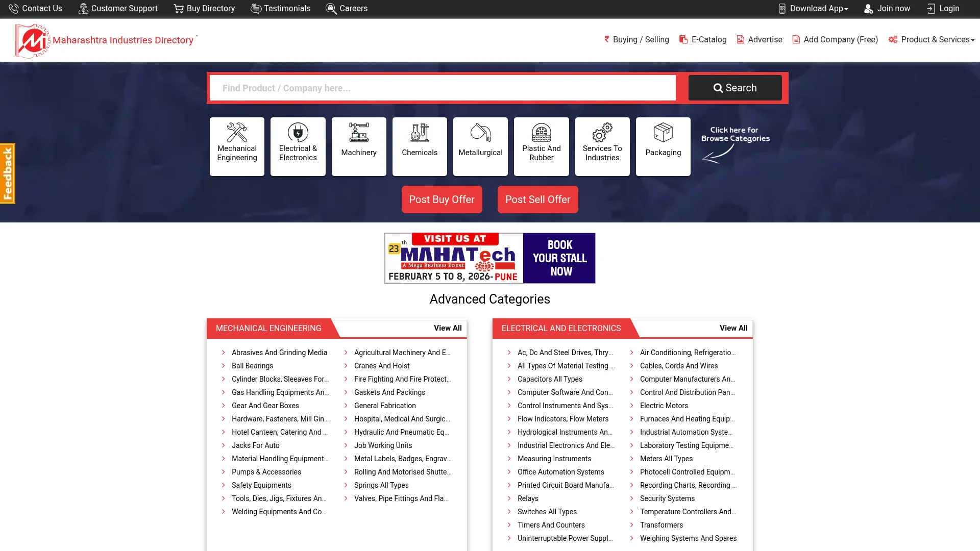Open the Meters All Types link
980x551 pixels.
click(666, 459)
